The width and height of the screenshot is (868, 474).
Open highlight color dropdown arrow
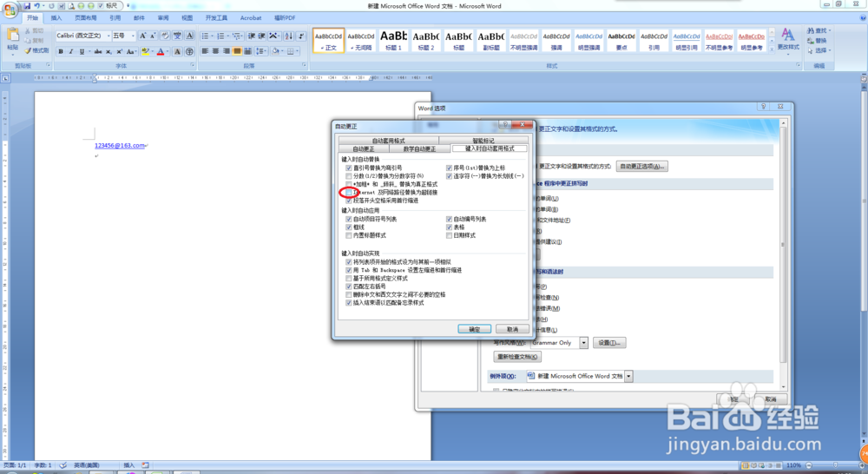pyautogui.click(x=152, y=51)
